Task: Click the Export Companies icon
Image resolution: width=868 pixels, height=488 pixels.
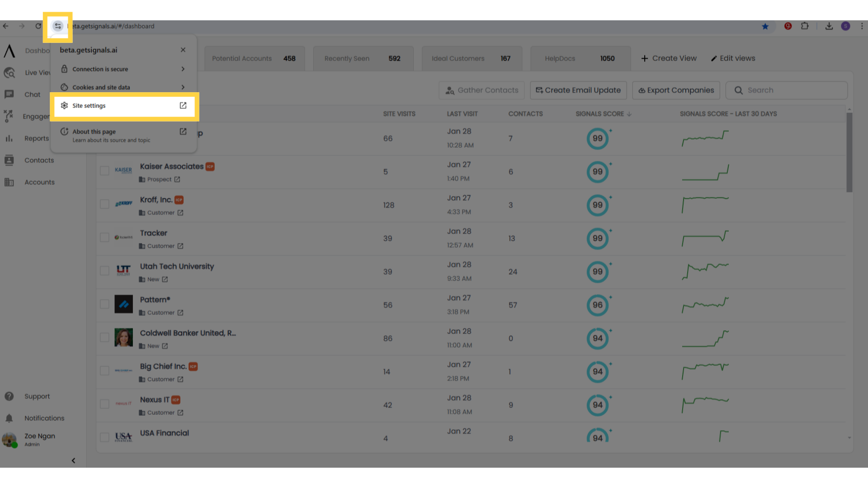Action: tap(642, 90)
